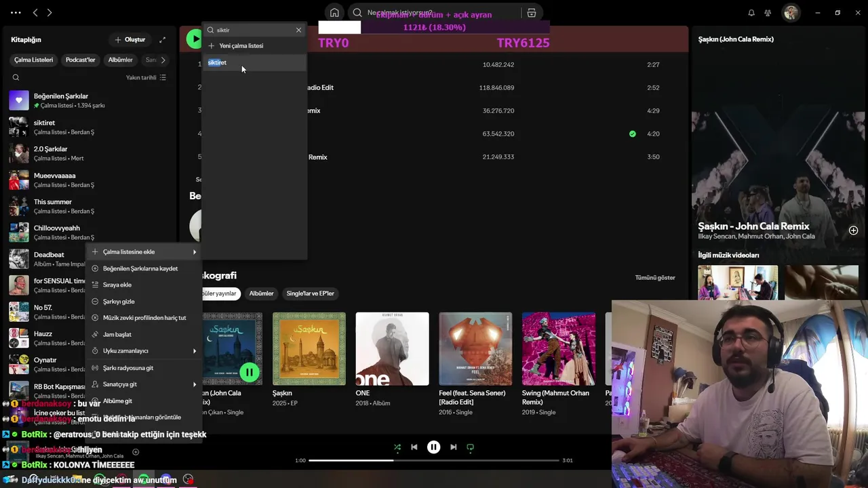Viewport: 868px width, 488px height.
Task: Choose Jam başlat
Action: [144, 334]
